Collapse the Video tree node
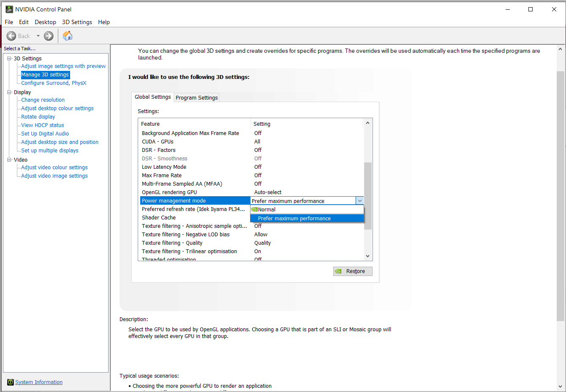The height and width of the screenshot is (392, 566). pos(9,160)
